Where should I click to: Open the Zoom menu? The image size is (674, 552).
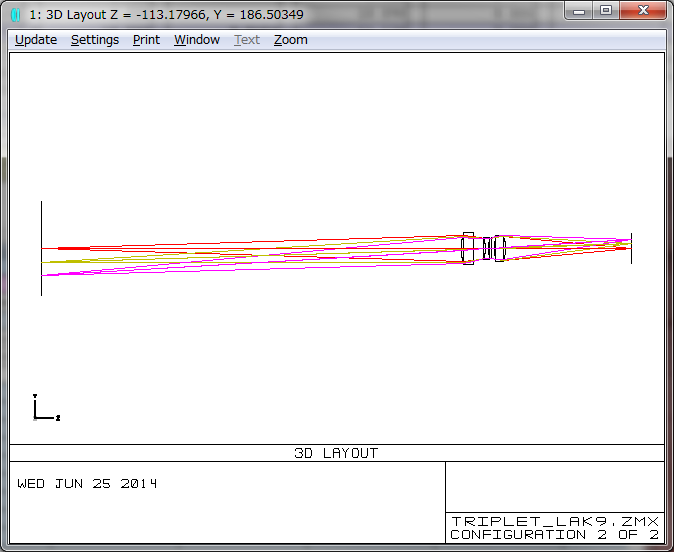pyautogui.click(x=291, y=40)
